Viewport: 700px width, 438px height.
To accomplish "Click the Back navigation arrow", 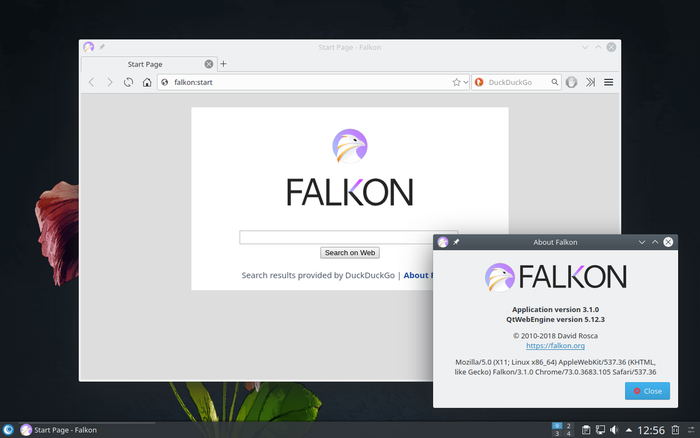I will coord(92,82).
